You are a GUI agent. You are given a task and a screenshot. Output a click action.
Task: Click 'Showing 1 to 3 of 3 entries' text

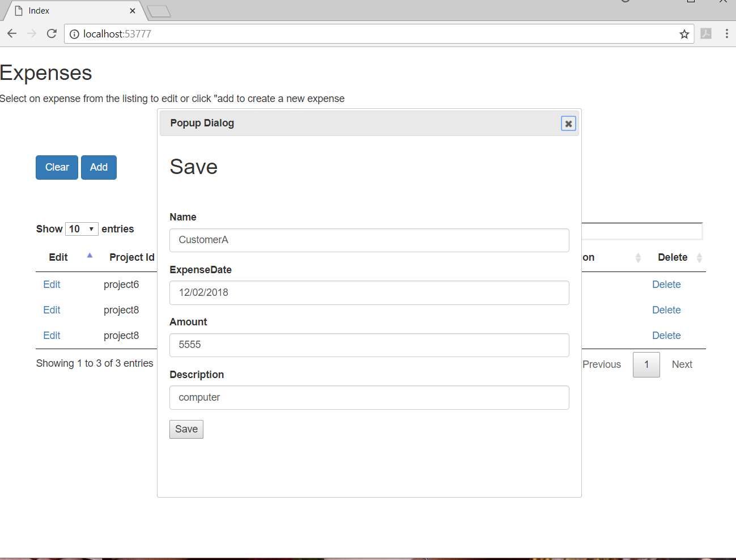click(95, 363)
